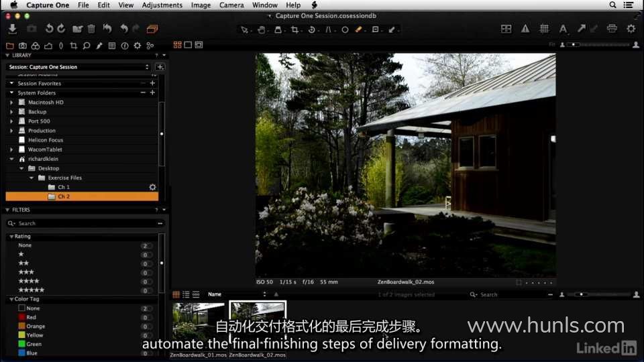
Task: Collapse the System Folders section
Action: (11, 93)
